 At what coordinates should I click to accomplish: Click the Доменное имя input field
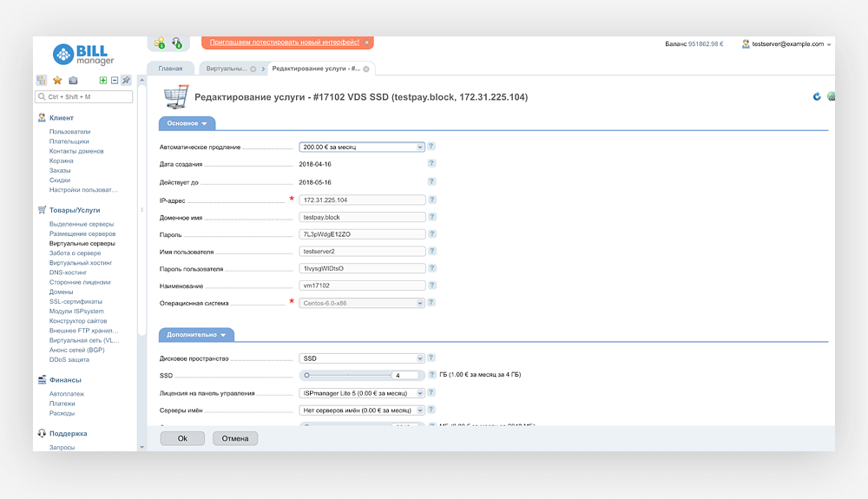pos(362,218)
